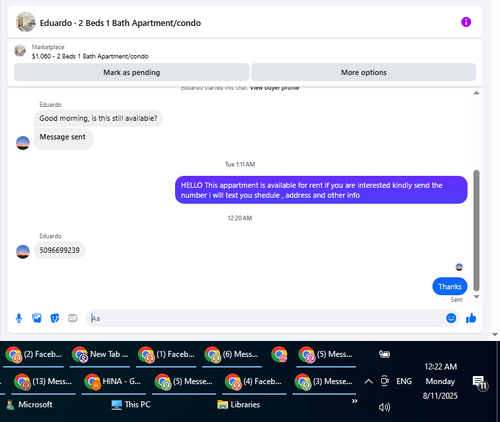500x422 pixels.
Task: Click the listing thumbnail in header
Action: (x=26, y=22)
